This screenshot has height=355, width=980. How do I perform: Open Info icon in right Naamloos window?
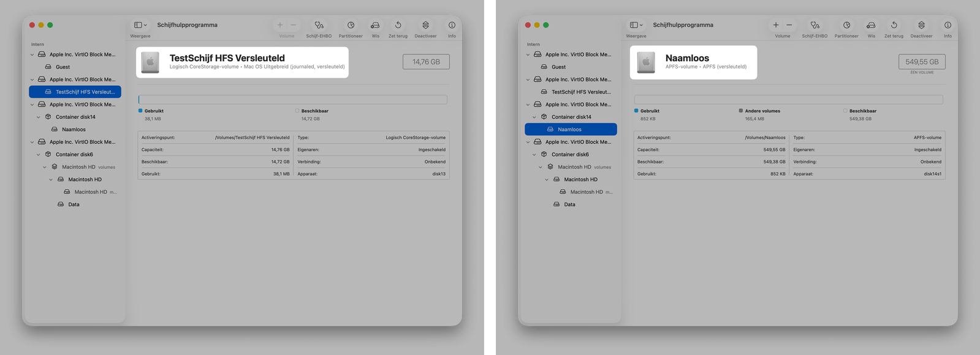pos(948,25)
